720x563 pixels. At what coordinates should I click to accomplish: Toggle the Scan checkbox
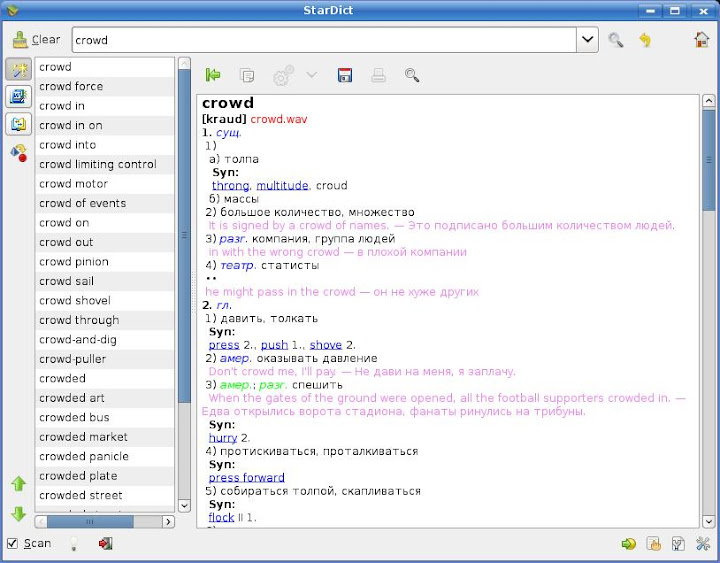12,544
